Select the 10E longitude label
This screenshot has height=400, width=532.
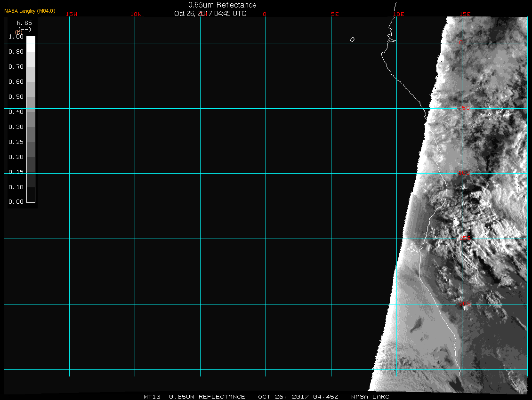click(x=399, y=15)
